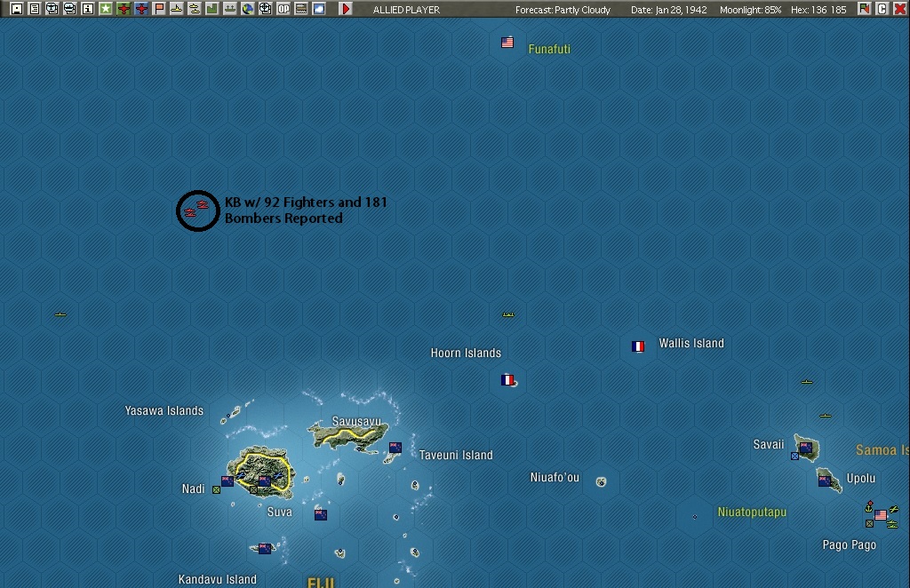Click the OP toolbar button

pos(283,9)
